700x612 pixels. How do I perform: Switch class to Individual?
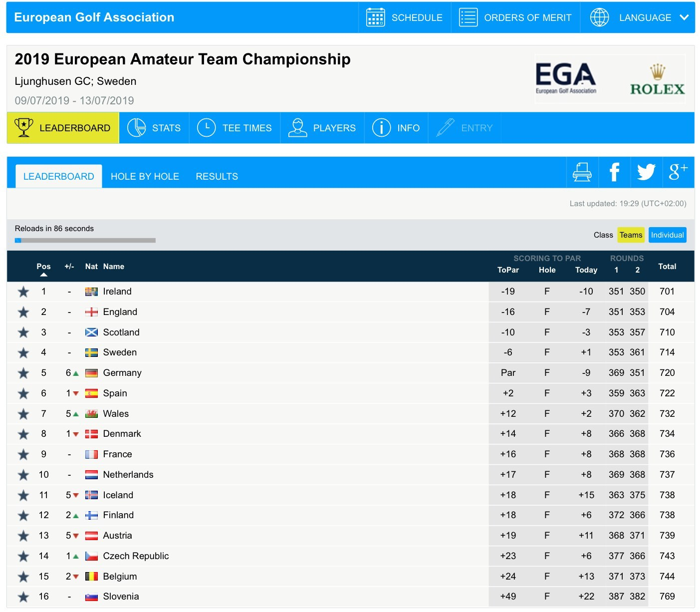click(667, 235)
